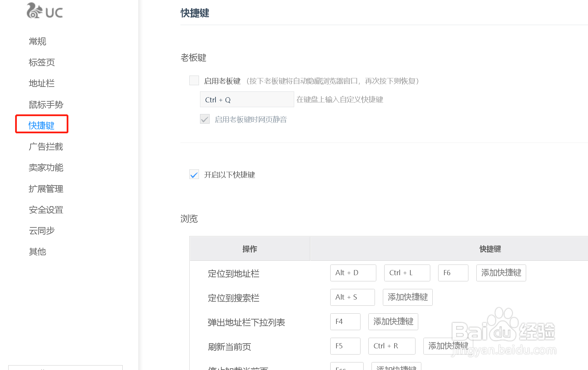This screenshot has height=370, width=588.
Task: Open the 地址栏 settings page
Action: (x=41, y=83)
